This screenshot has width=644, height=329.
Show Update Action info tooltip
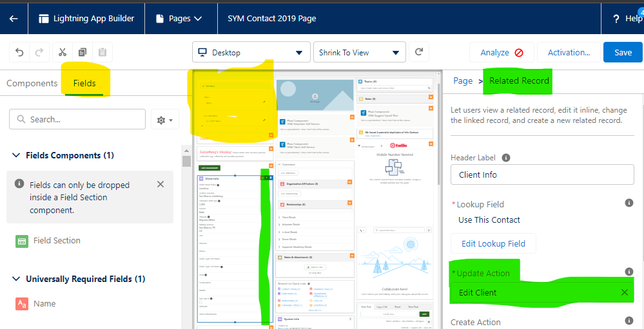click(629, 272)
